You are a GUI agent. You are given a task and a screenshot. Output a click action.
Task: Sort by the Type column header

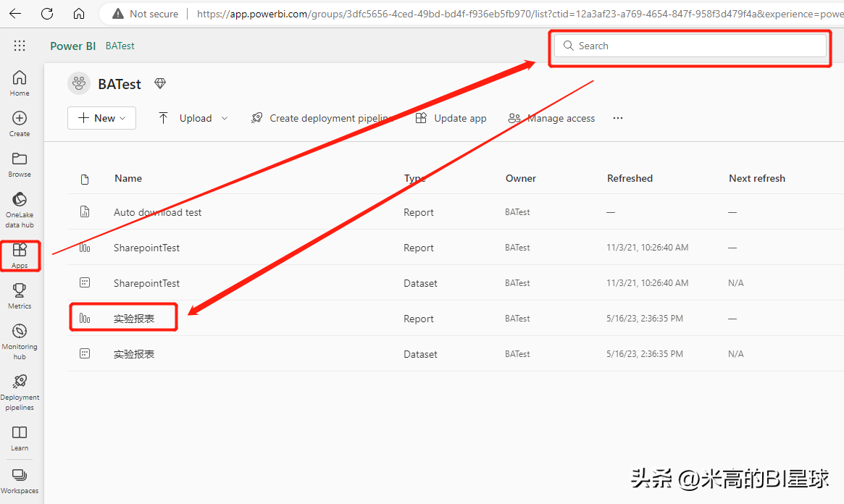pyautogui.click(x=415, y=178)
